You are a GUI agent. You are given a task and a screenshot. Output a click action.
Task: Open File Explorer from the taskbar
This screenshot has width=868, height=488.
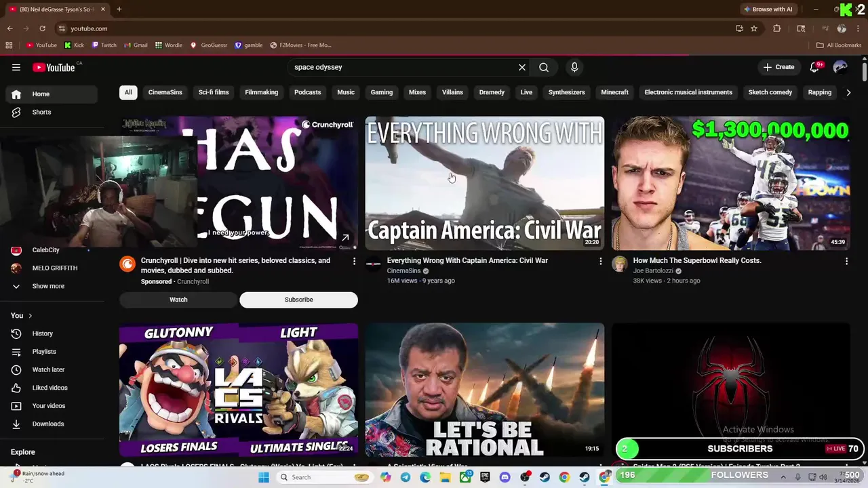[445, 477]
